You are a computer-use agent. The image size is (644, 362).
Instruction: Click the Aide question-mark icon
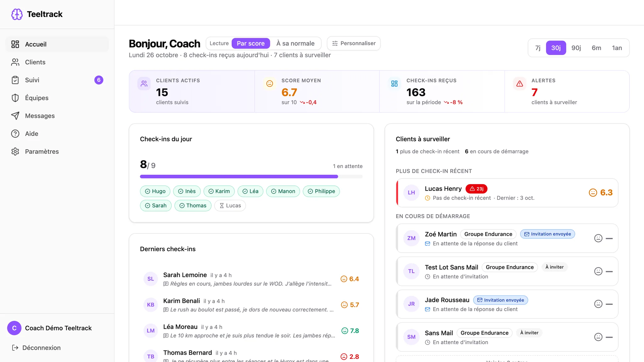[x=15, y=134]
